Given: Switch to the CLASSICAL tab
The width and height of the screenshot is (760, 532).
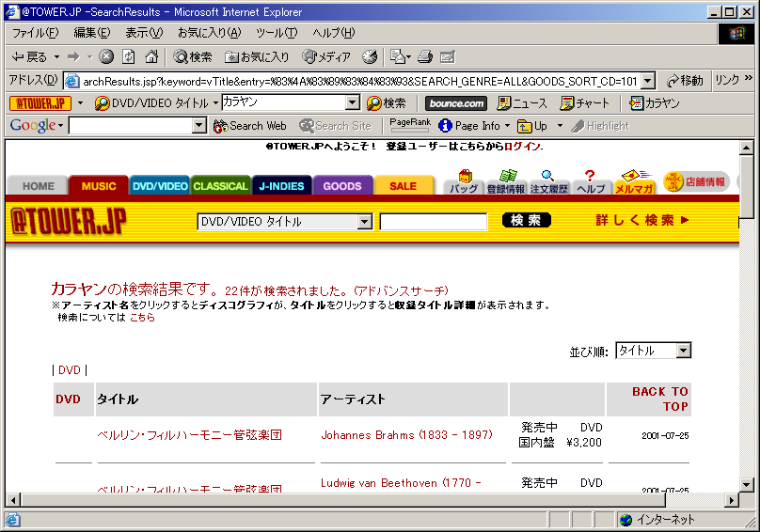Looking at the screenshot, I should tap(220, 186).
